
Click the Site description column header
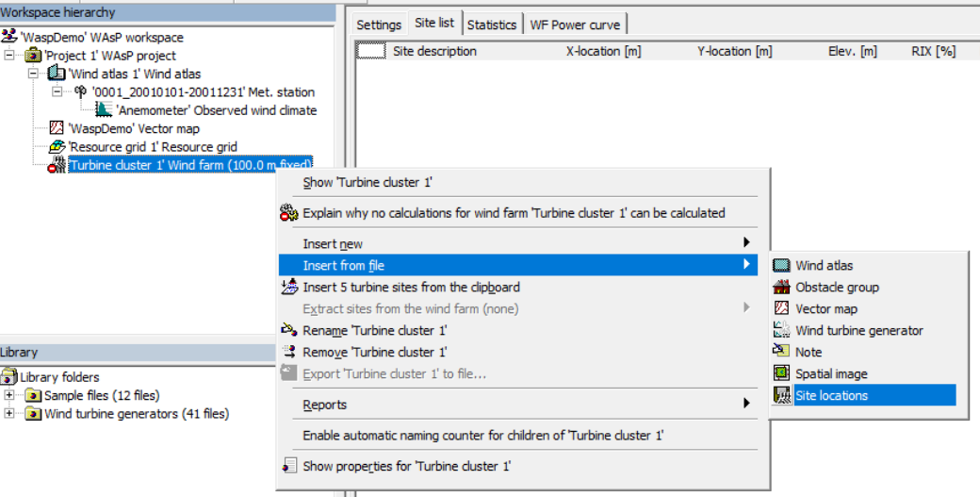point(434,52)
